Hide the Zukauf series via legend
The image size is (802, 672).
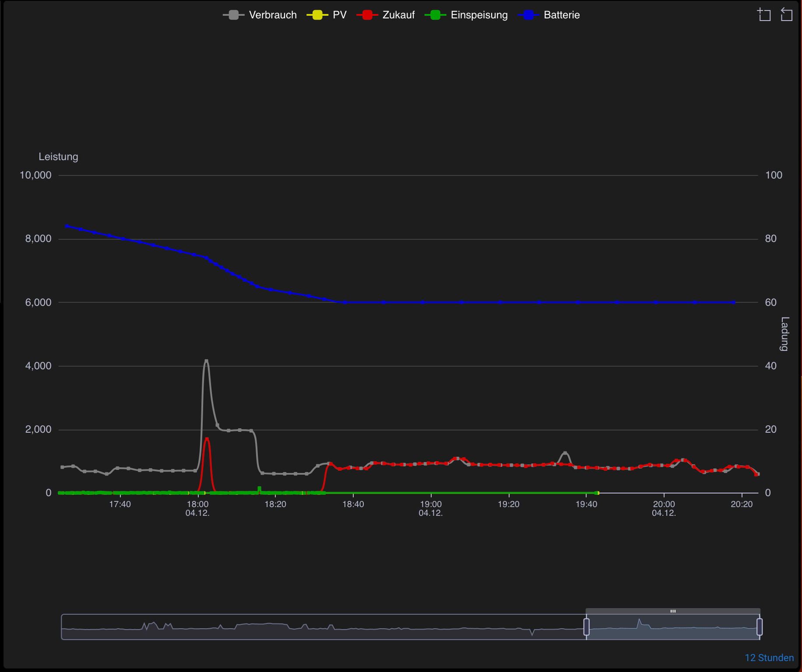pos(386,15)
